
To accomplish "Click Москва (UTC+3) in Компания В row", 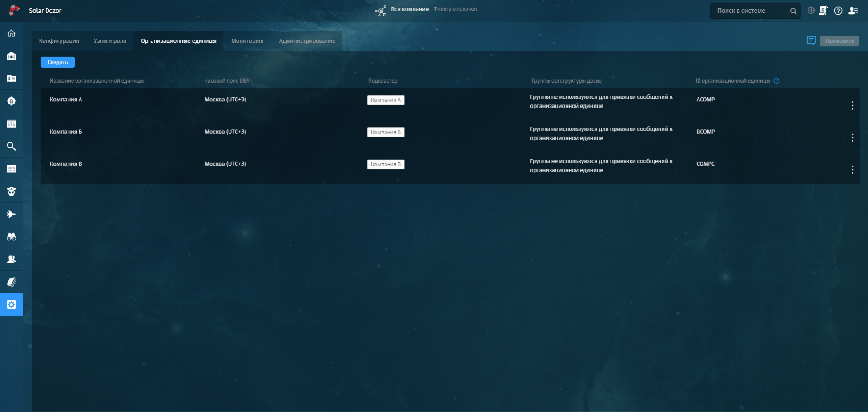I will pos(225,164).
